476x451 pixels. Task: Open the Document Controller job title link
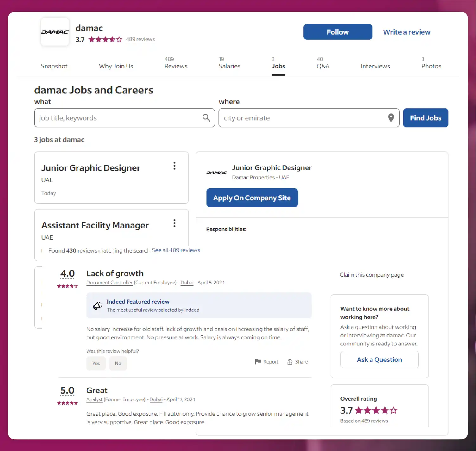[110, 282]
